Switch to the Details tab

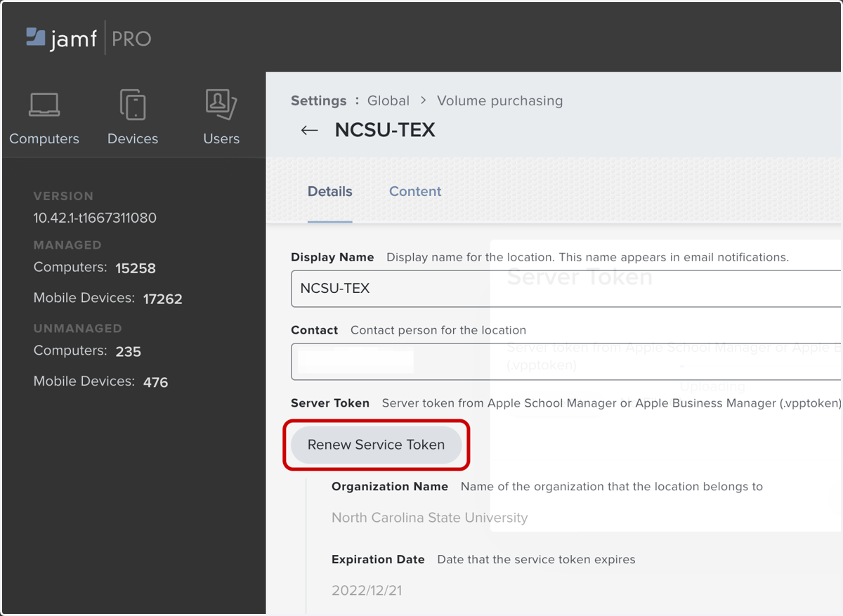(x=330, y=191)
